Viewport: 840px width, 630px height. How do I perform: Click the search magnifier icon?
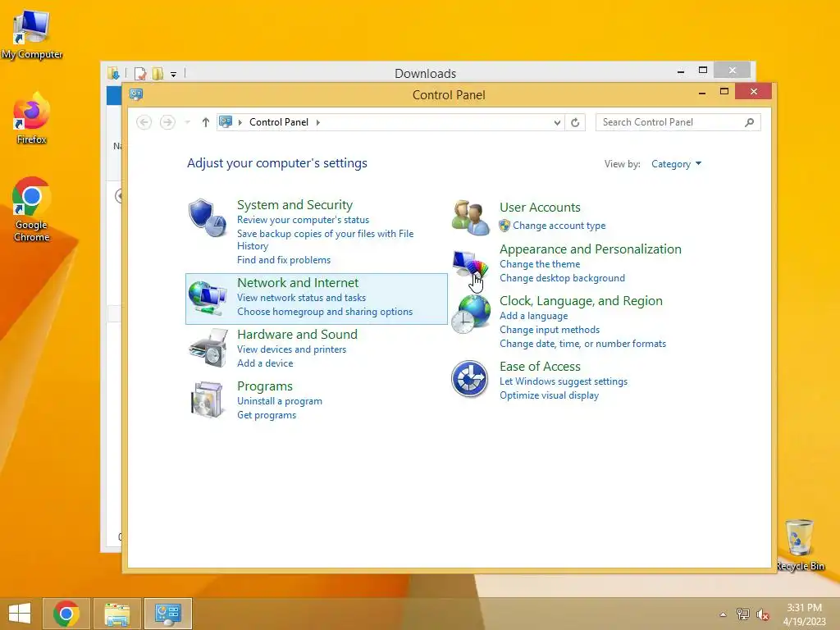point(750,122)
